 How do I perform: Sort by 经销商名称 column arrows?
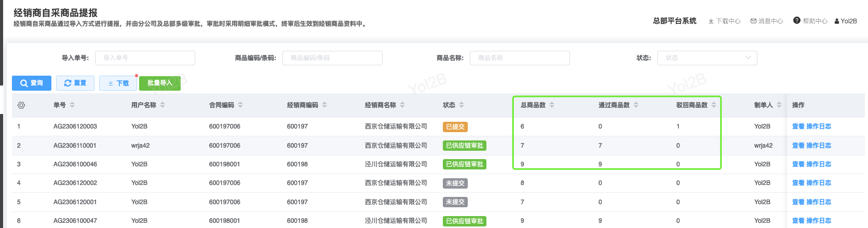pyautogui.click(x=402, y=105)
